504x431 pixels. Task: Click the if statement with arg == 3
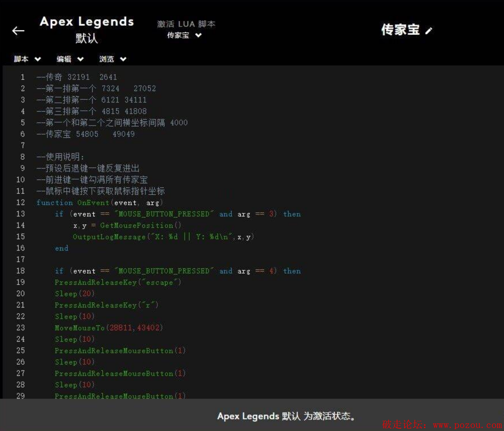click(x=178, y=214)
